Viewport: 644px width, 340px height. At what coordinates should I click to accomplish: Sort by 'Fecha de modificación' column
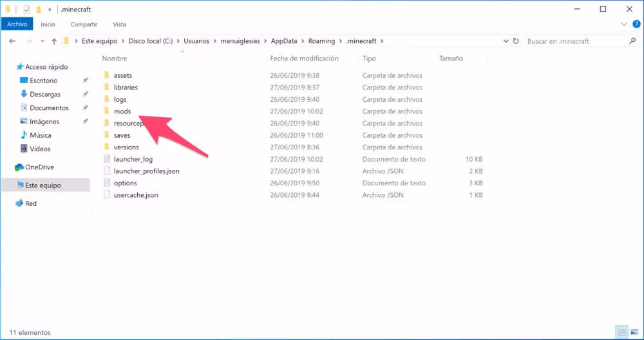(x=304, y=59)
